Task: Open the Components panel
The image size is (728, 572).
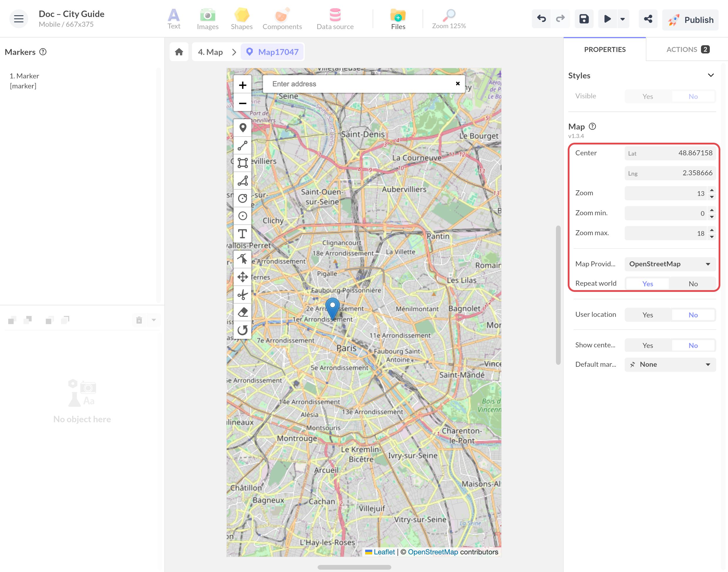Action: point(282,19)
